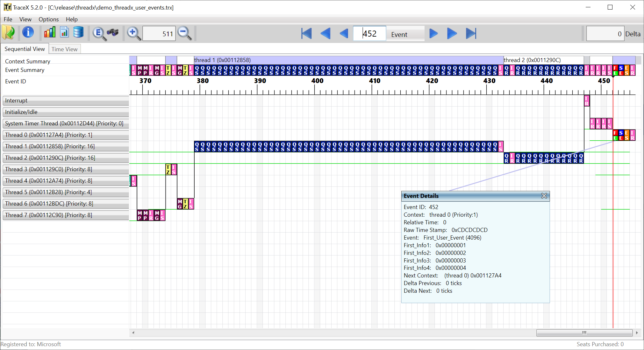Screen dimensions: 644x350
Task: Open the performance statistics view
Action: (50, 33)
